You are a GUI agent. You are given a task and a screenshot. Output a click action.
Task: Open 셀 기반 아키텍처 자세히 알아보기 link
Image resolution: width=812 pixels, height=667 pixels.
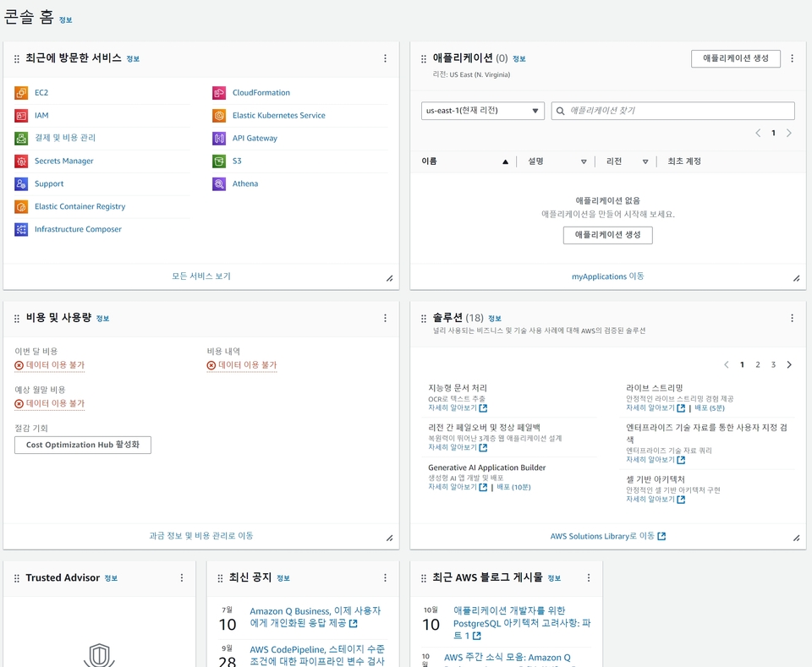click(656, 500)
